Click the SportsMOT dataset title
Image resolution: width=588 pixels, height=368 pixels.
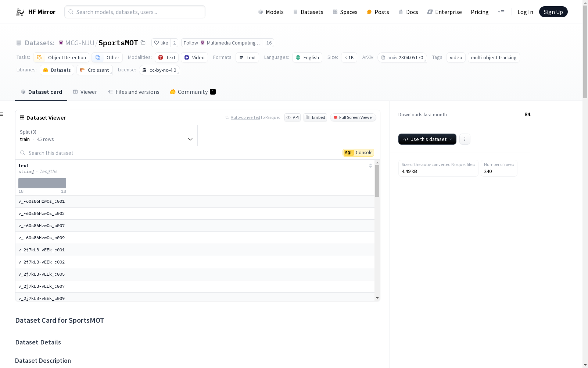pos(118,43)
